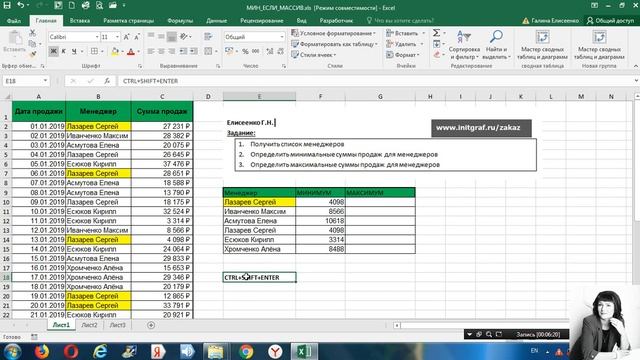
Task: Cut selection with the scissors icon
Action: pos(32,33)
